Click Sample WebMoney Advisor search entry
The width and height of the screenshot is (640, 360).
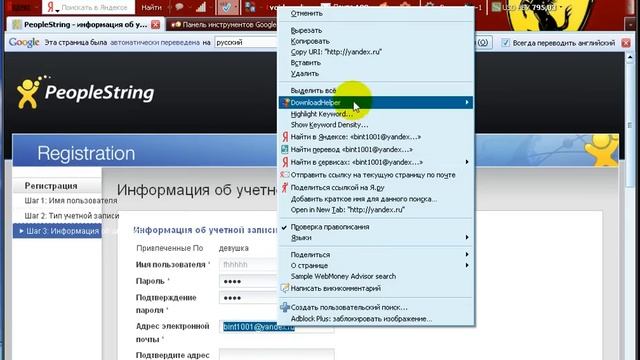coord(343,276)
